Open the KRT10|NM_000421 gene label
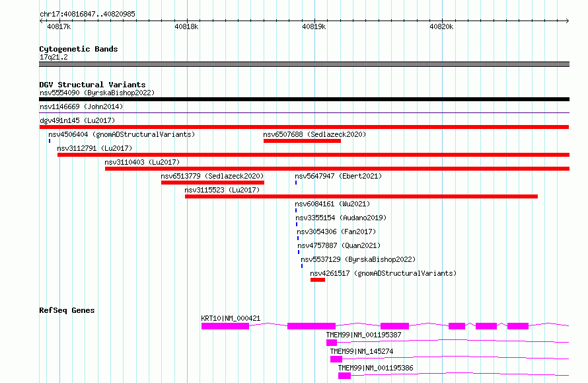Image resolution: width=588 pixels, height=383 pixels. point(231,318)
